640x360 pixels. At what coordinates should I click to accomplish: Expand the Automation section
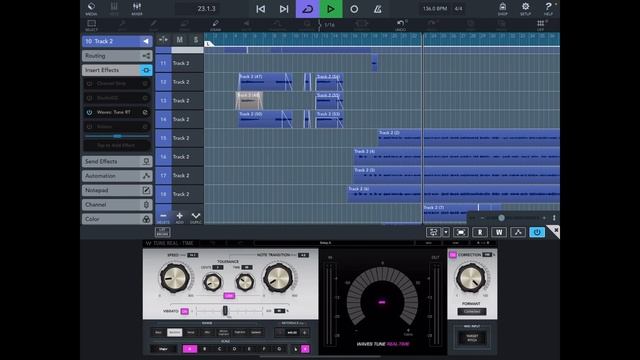coord(117,176)
